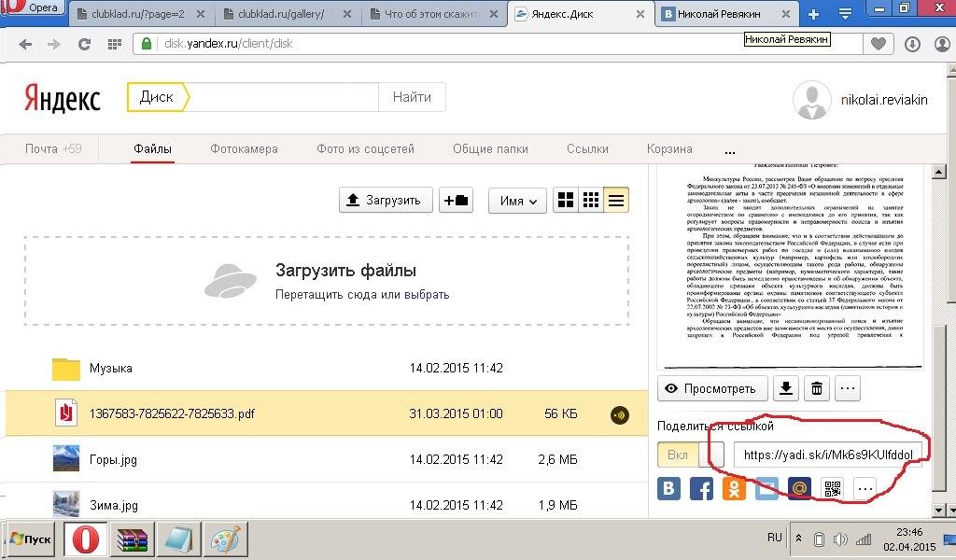Share the link to Odnoklassniki
Viewport: 956px width, 560px height.
[734, 489]
